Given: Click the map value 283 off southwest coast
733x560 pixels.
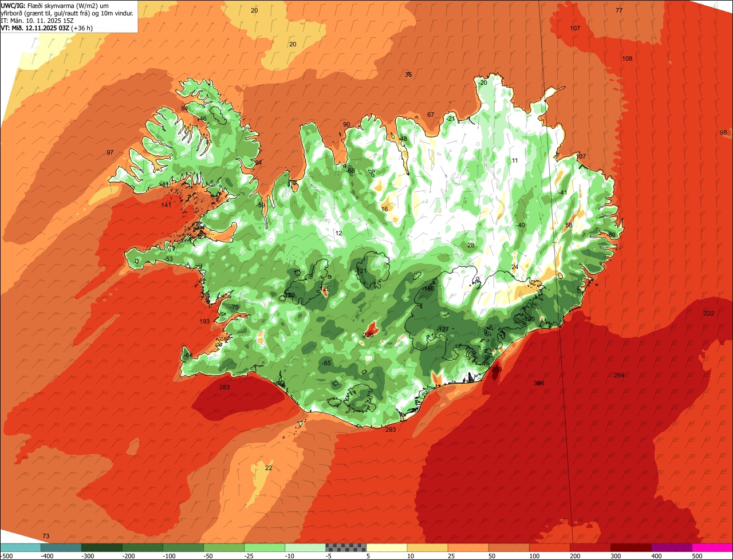Looking at the screenshot, I should pyautogui.click(x=224, y=388).
